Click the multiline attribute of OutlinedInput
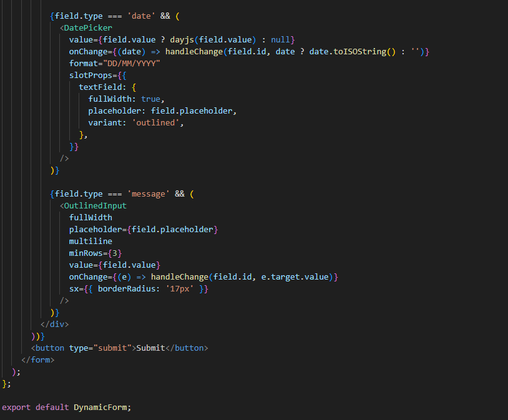The width and height of the screenshot is (508, 420). [x=90, y=241]
